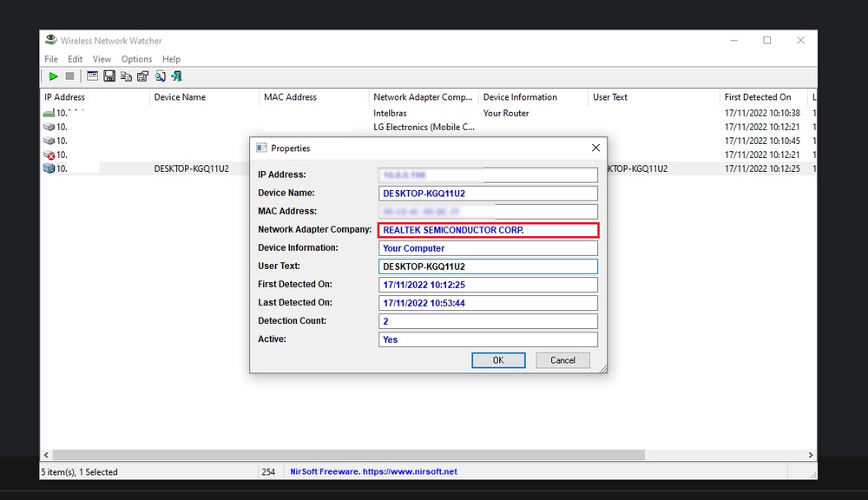Copy selected items with the copy icon
Image resolution: width=868 pixels, height=500 pixels.
(127, 76)
